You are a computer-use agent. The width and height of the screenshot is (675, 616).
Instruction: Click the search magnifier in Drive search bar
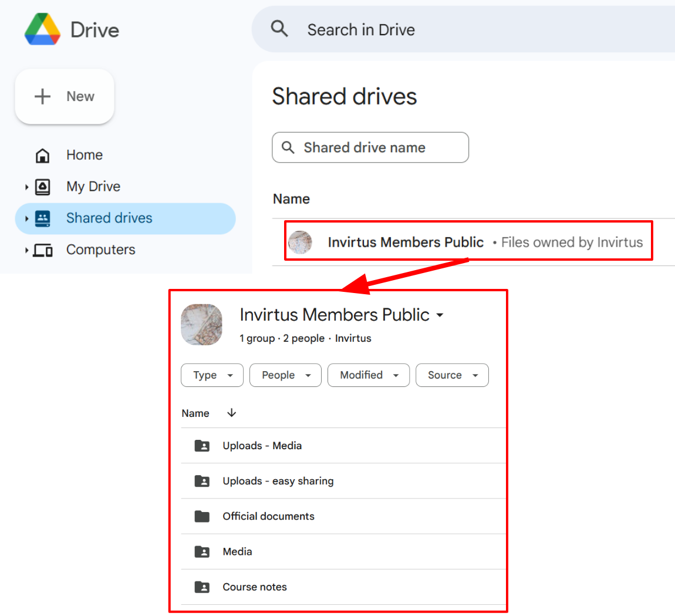coord(279,29)
